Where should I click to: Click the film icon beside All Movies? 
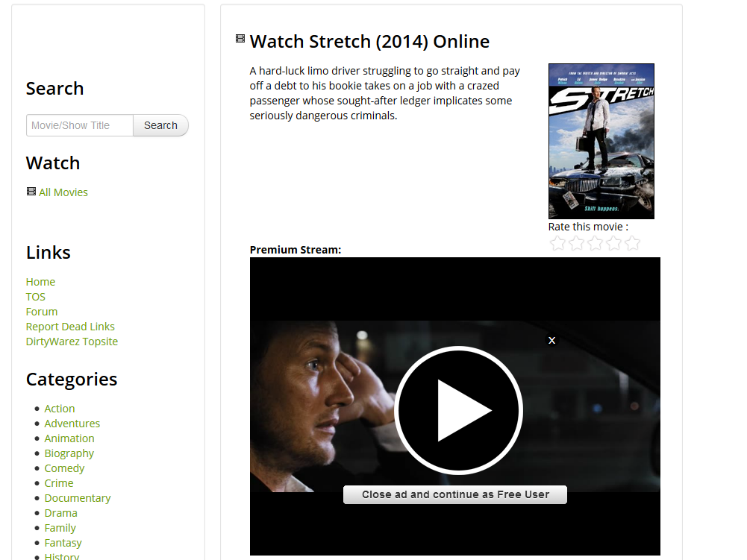(x=31, y=192)
